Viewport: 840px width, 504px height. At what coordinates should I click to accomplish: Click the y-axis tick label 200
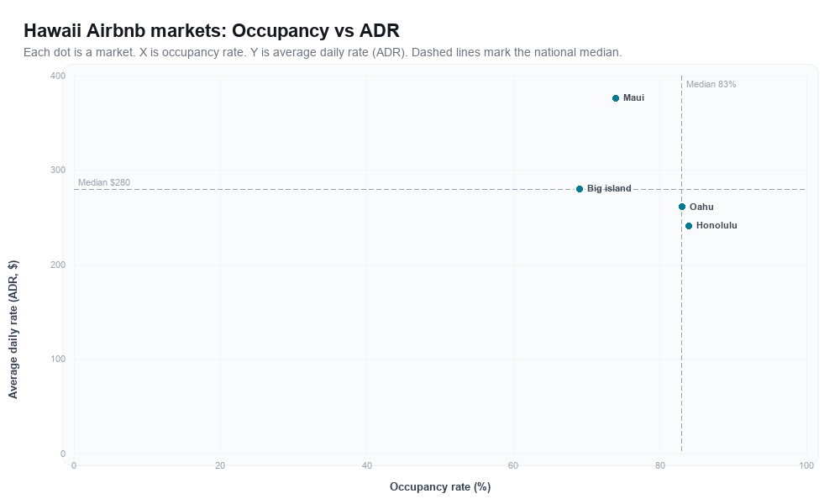click(58, 265)
